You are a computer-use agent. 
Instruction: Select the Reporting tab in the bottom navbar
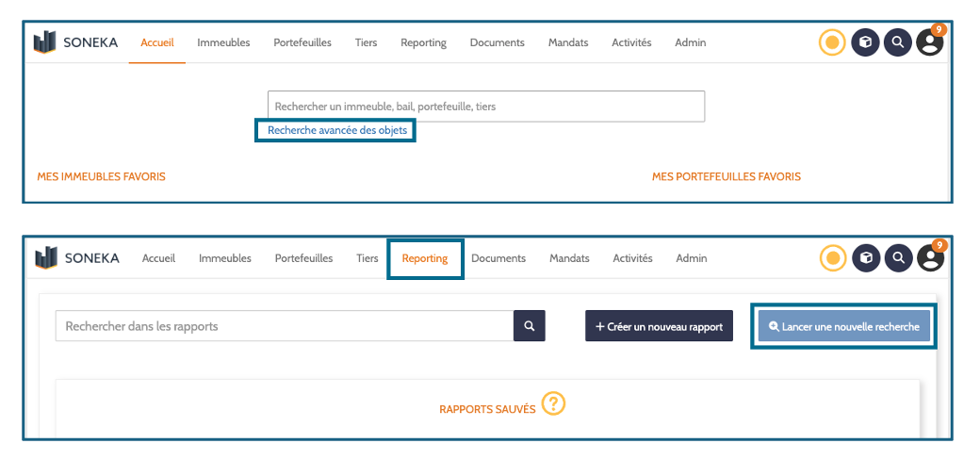point(425,258)
